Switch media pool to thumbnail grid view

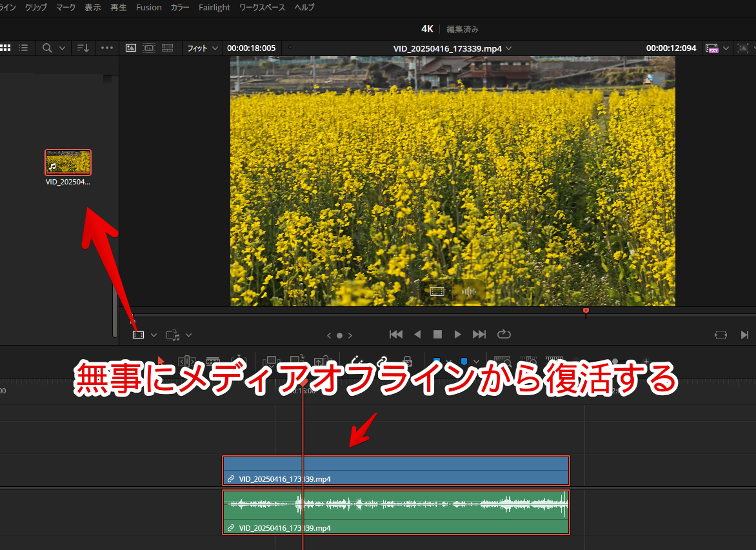point(5,48)
